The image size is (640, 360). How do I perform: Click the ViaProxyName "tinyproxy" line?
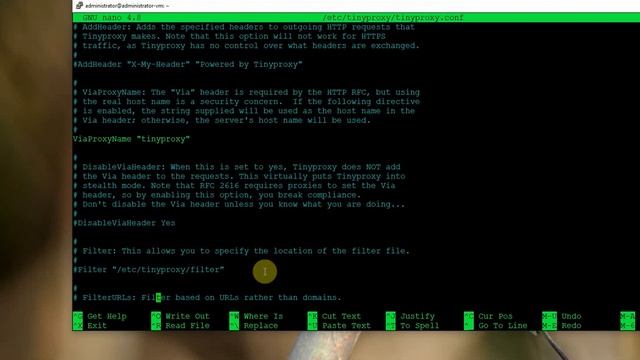pos(131,139)
